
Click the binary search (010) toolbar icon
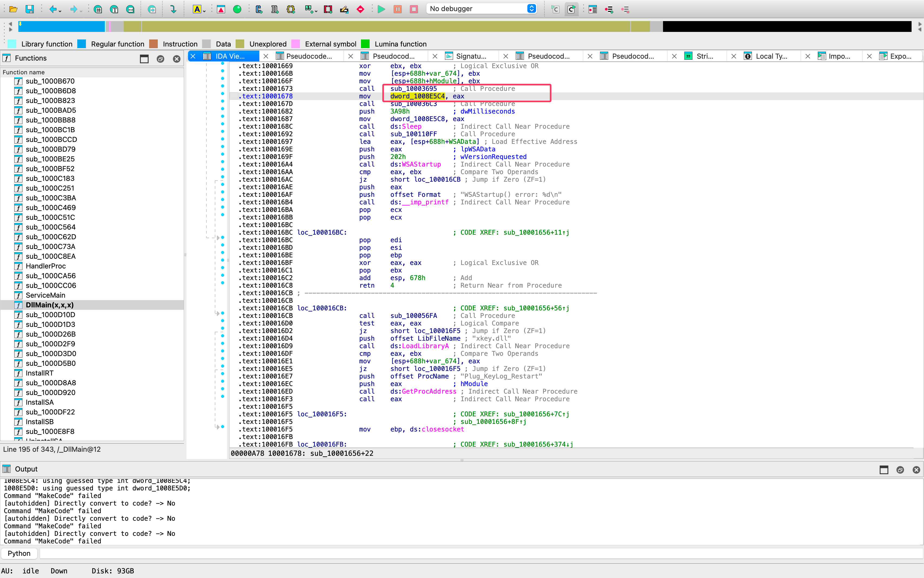coord(130,9)
